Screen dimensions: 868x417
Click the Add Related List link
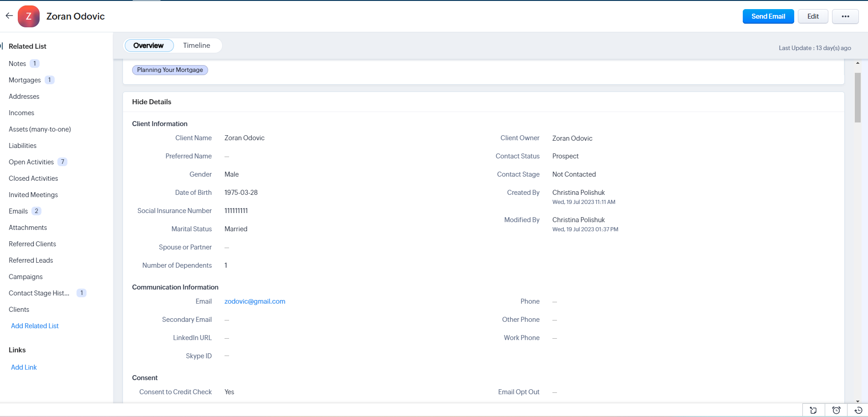point(35,326)
